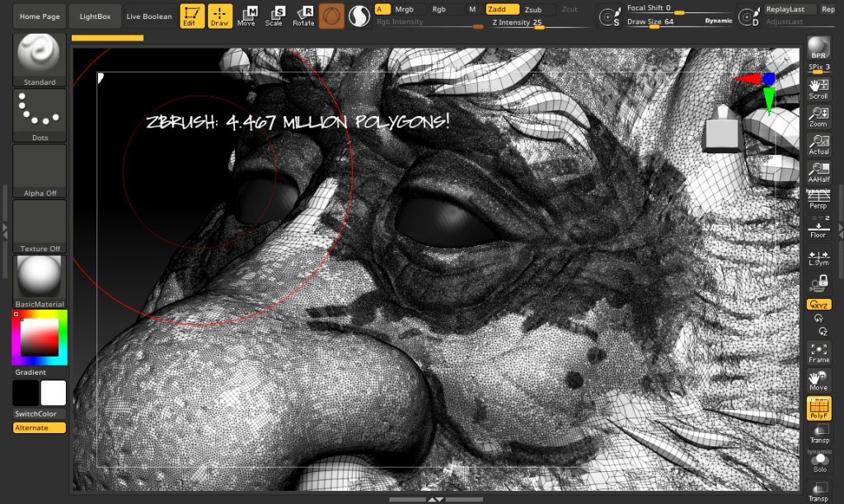Open the Standard brush picker
Image resolution: width=844 pixels, height=504 pixels.
[x=40, y=58]
